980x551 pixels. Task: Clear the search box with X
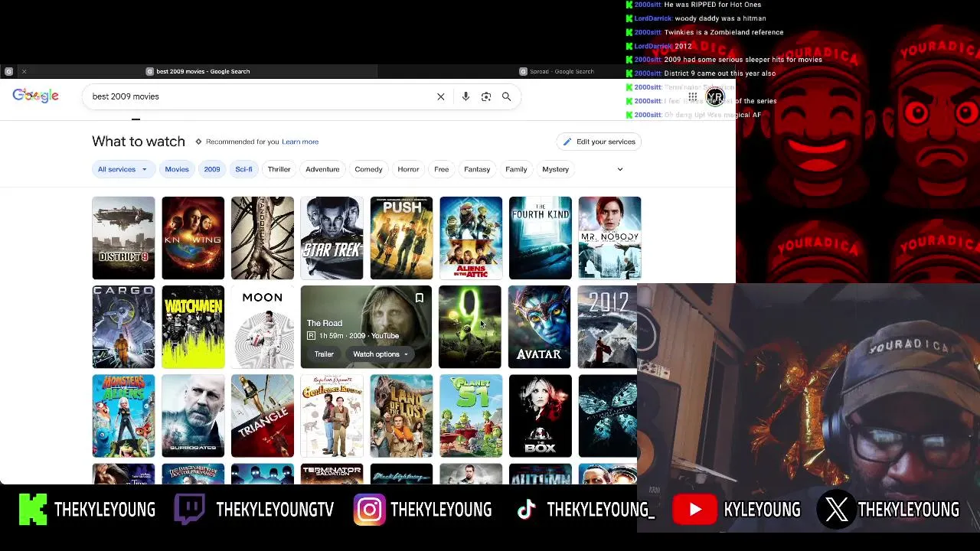click(441, 96)
